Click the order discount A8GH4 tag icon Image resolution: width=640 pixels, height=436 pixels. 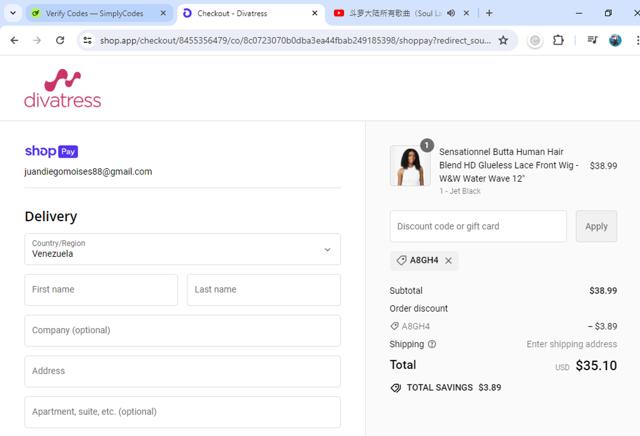pyautogui.click(x=394, y=326)
